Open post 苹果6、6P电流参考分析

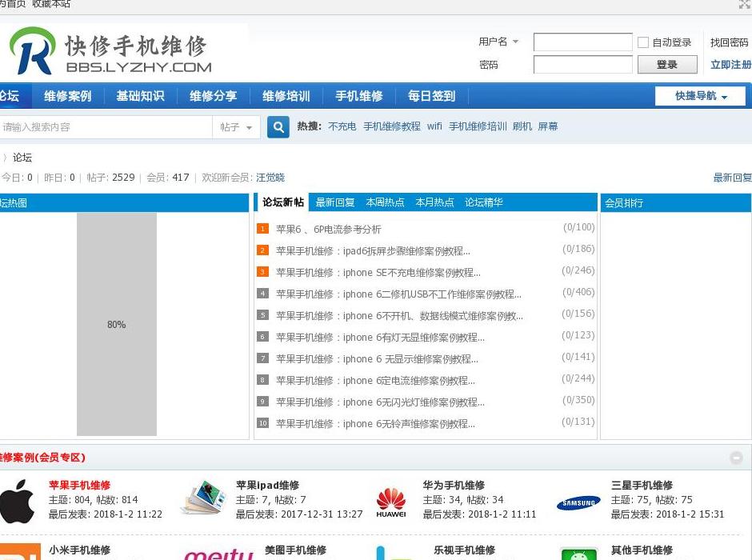click(x=329, y=229)
